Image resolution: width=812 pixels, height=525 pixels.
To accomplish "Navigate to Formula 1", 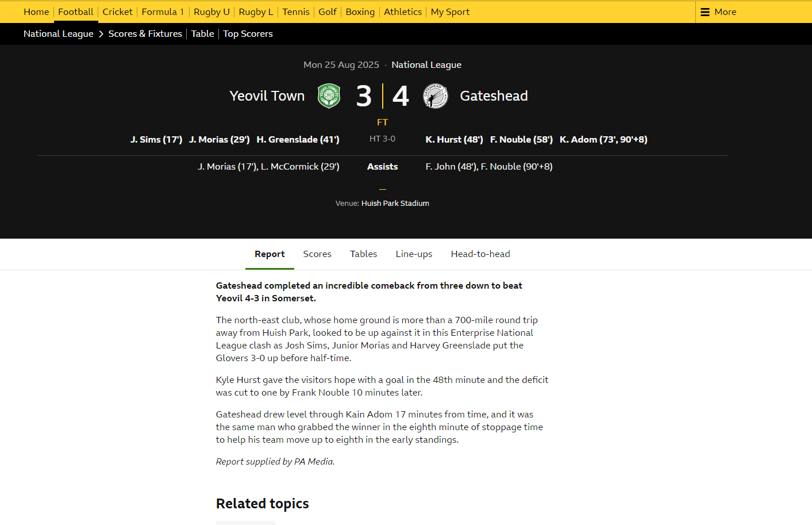I will (x=163, y=12).
